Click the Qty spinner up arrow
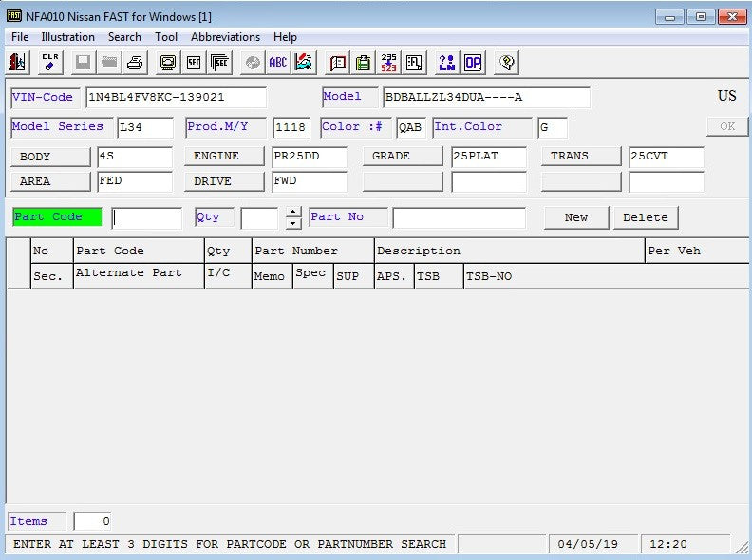 (x=293, y=212)
